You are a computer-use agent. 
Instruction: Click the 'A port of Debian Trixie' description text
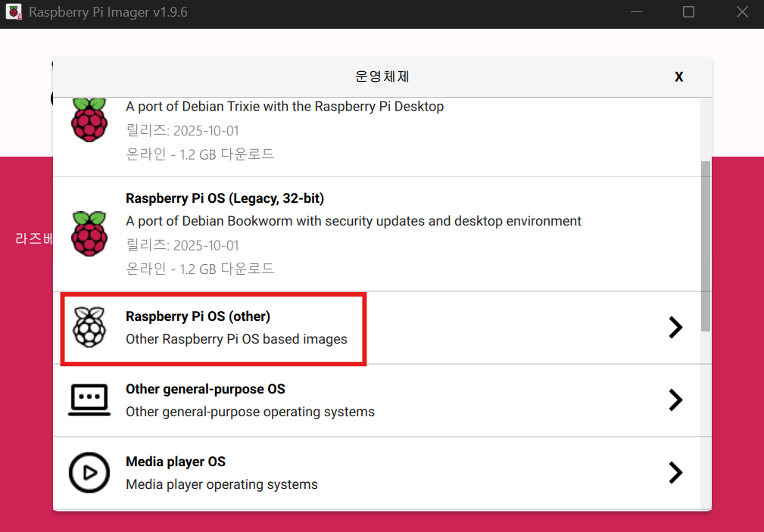(x=285, y=107)
